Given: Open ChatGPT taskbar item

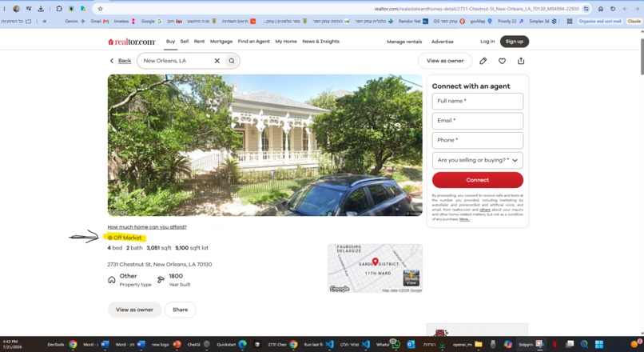Looking at the screenshot, I should (198, 344).
